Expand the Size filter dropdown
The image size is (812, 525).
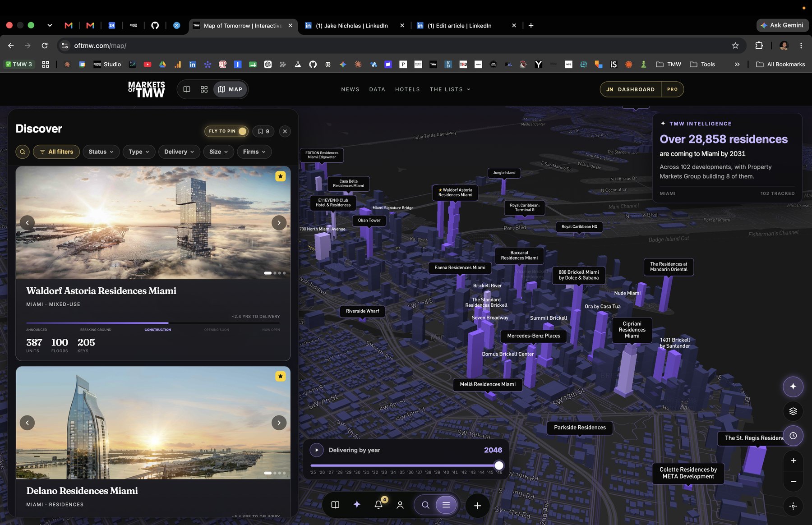[x=218, y=152]
